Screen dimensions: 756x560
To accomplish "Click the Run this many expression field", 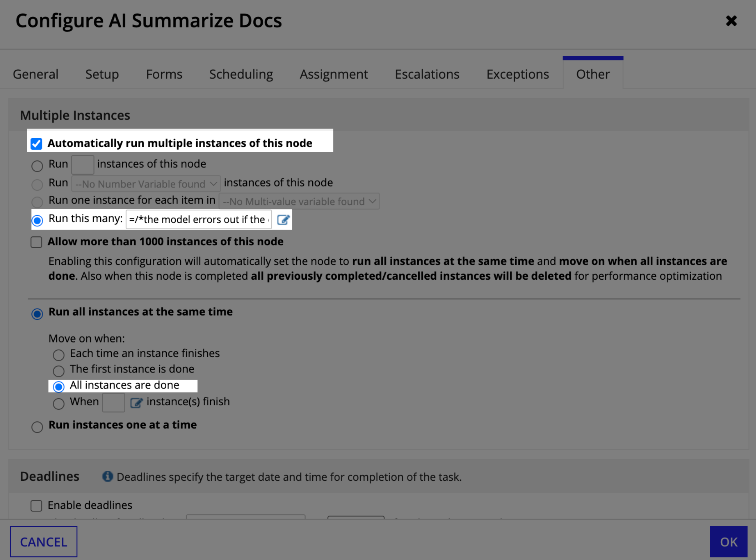I will click(199, 219).
